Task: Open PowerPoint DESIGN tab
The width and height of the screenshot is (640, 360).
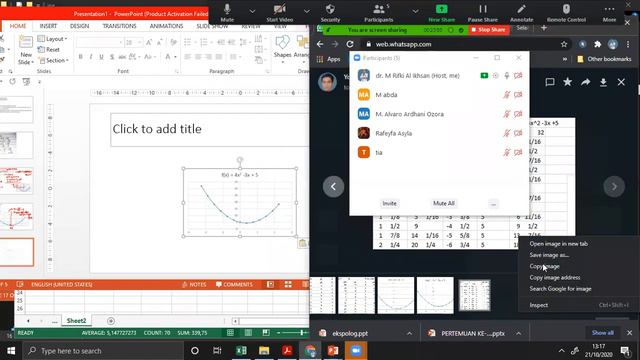Action: [x=79, y=26]
